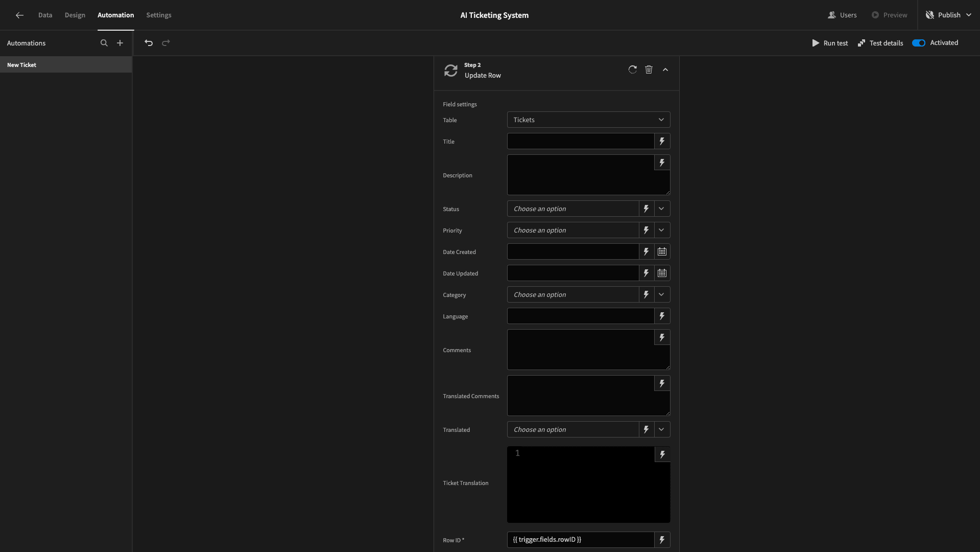Toggle the Activated switch off
Image resolution: width=980 pixels, height=552 pixels.
919,43
